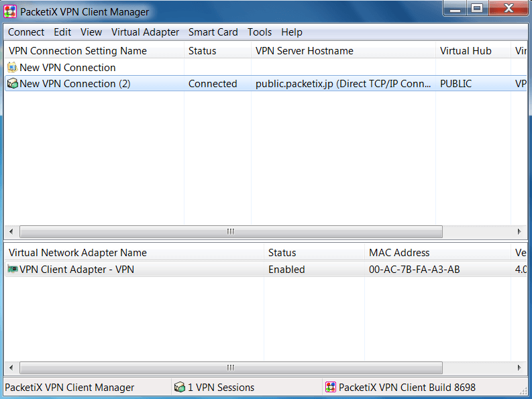This screenshot has height=399, width=532.
Task: Click the New VPN Connection (2) icon
Action: point(13,83)
